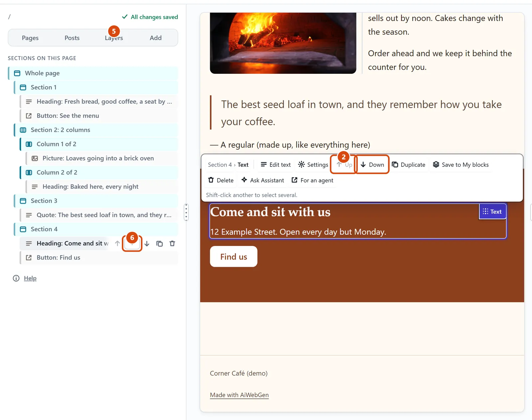This screenshot has width=532, height=420.
Task: Click the panel resize handle dots
Action: [186, 212]
